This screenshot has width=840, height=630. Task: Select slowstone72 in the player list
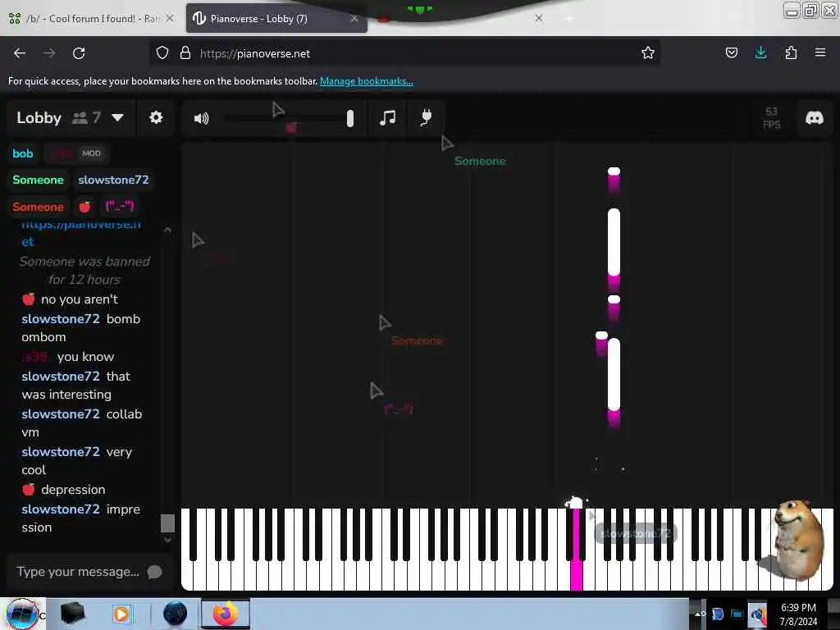point(113,180)
